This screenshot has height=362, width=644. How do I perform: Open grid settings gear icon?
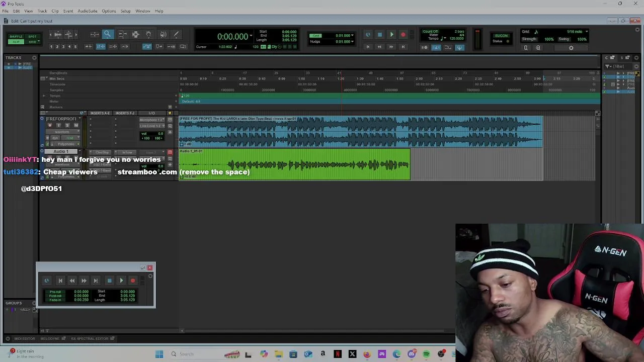coord(571,48)
